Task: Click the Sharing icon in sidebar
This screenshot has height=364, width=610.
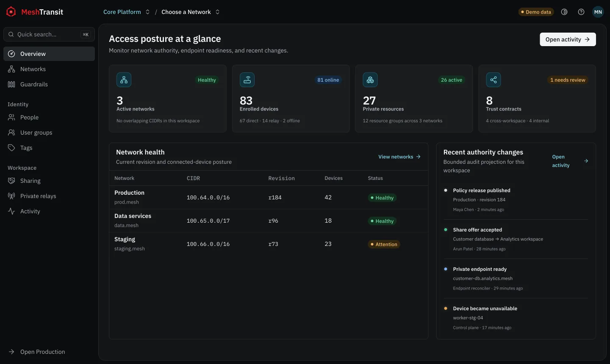Action: point(11,181)
